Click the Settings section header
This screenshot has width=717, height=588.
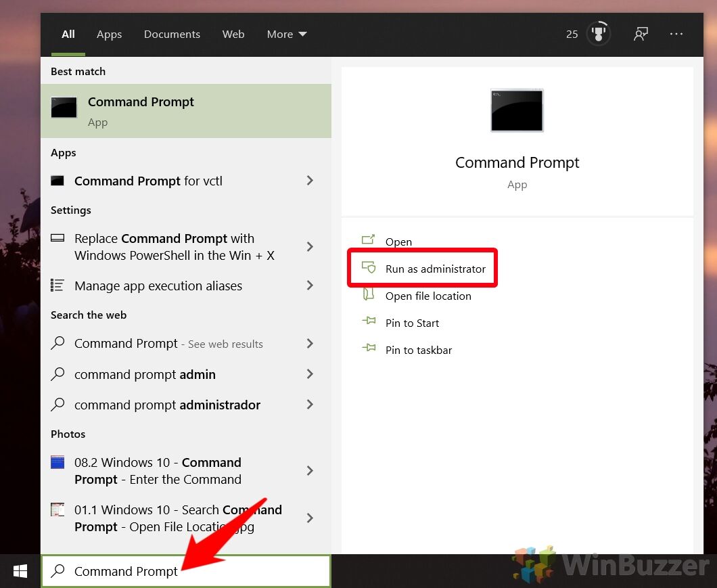[71, 210]
